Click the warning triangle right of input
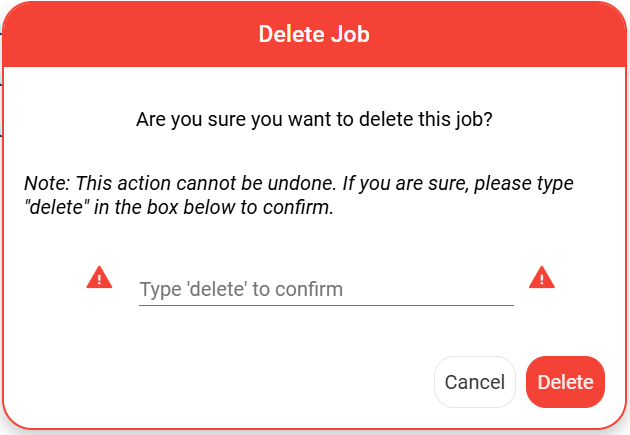630x435 pixels. [x=542, y=278]
